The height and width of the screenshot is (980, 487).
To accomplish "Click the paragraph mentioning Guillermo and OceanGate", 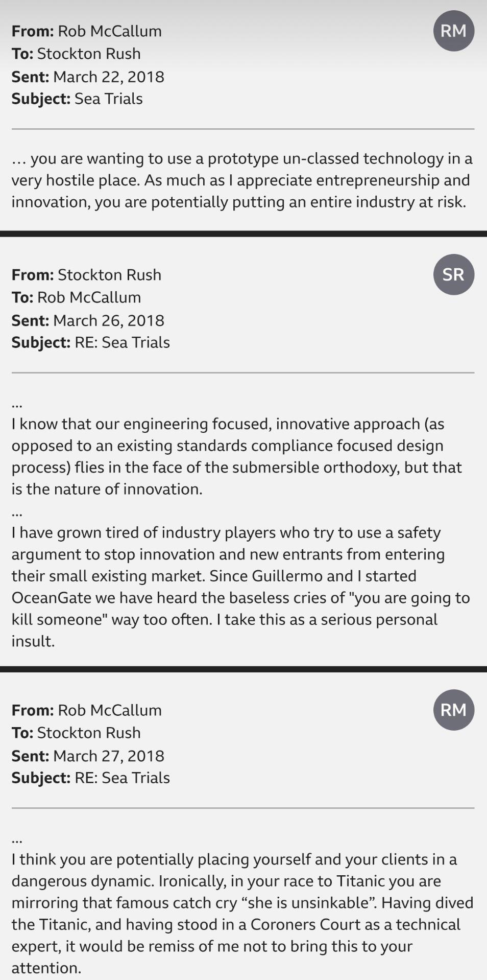I will [x=241, y=587].
